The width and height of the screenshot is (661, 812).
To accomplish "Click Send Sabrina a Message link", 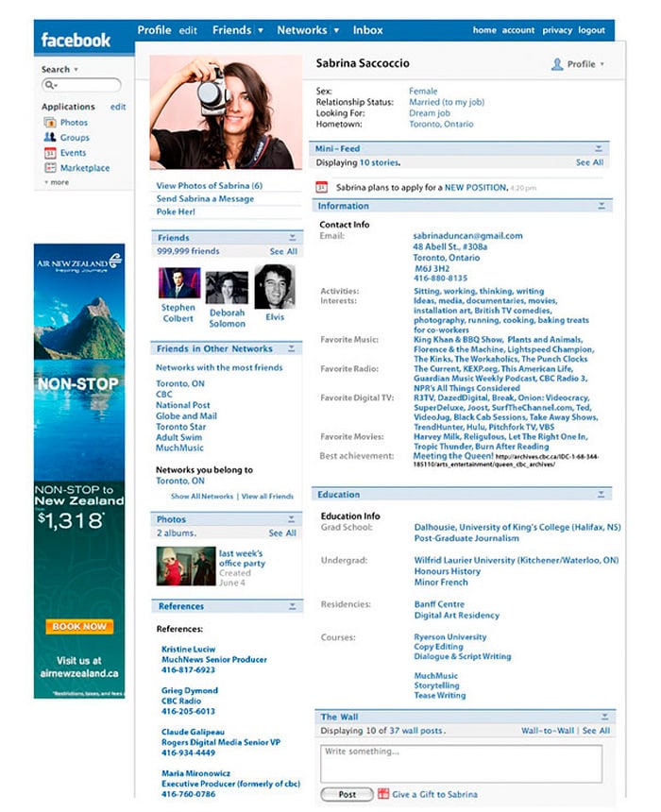I will pos(205,199).
